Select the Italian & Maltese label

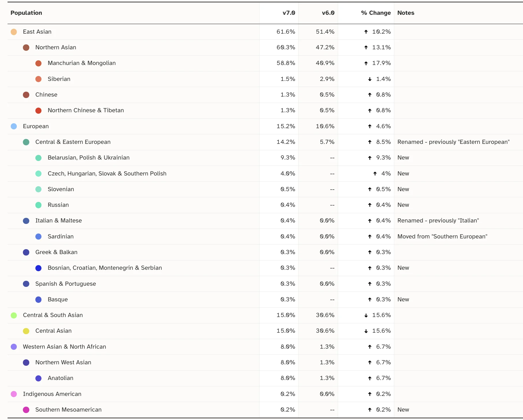click(x=59, y=220)
